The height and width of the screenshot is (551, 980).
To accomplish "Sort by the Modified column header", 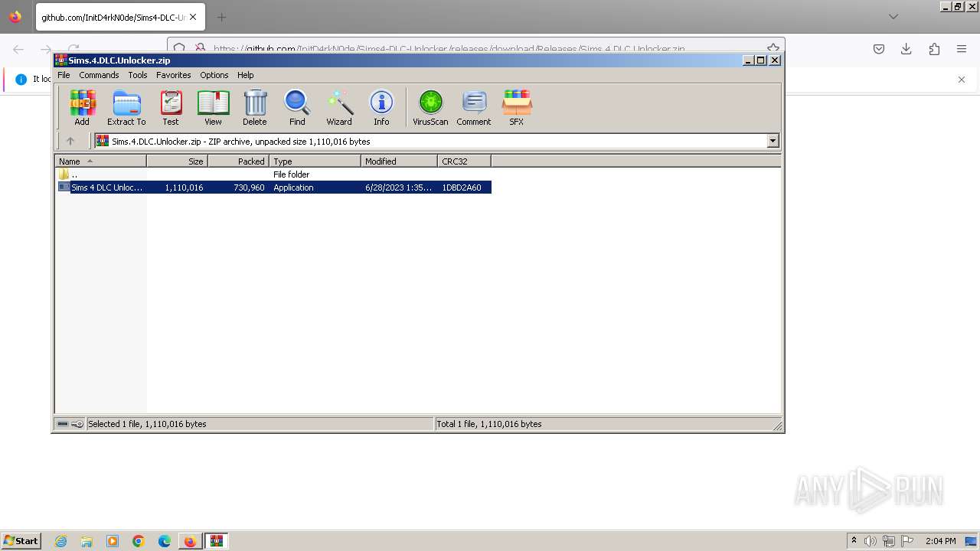I will click(x=399, y=161).
